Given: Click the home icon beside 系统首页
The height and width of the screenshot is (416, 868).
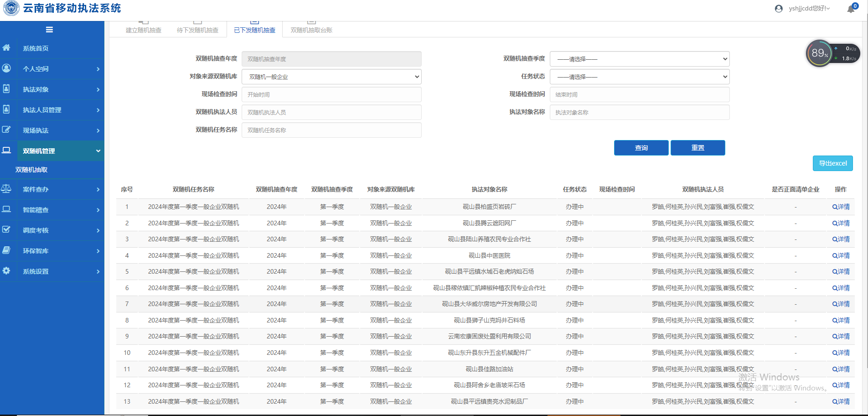Looking at the screenshot, I should pos(6,47).
